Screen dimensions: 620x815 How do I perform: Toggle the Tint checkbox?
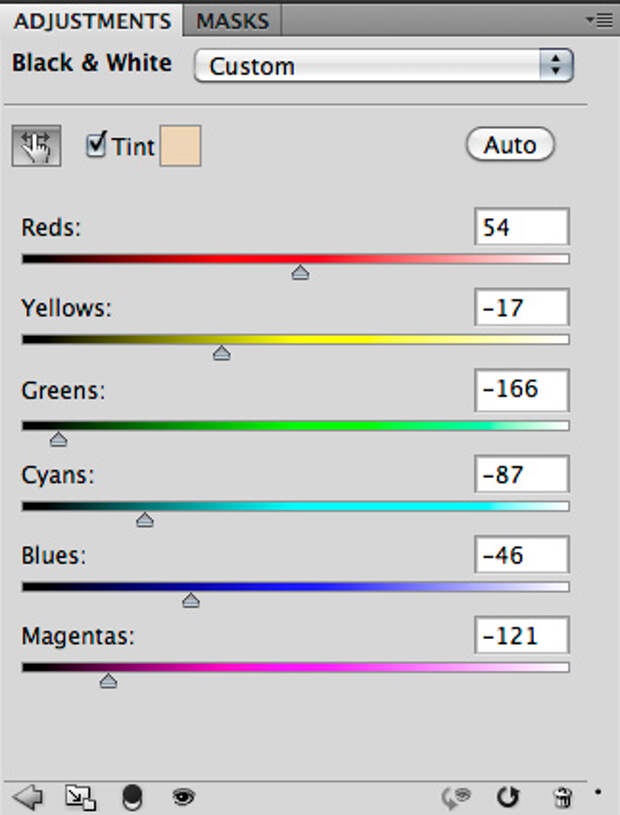tap(96, 145)
